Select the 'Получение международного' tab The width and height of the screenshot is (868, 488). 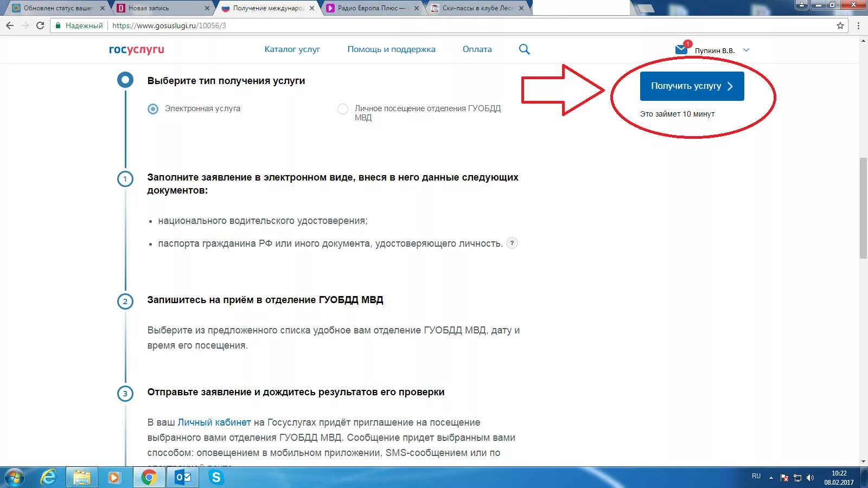click(x=267, y=8)
